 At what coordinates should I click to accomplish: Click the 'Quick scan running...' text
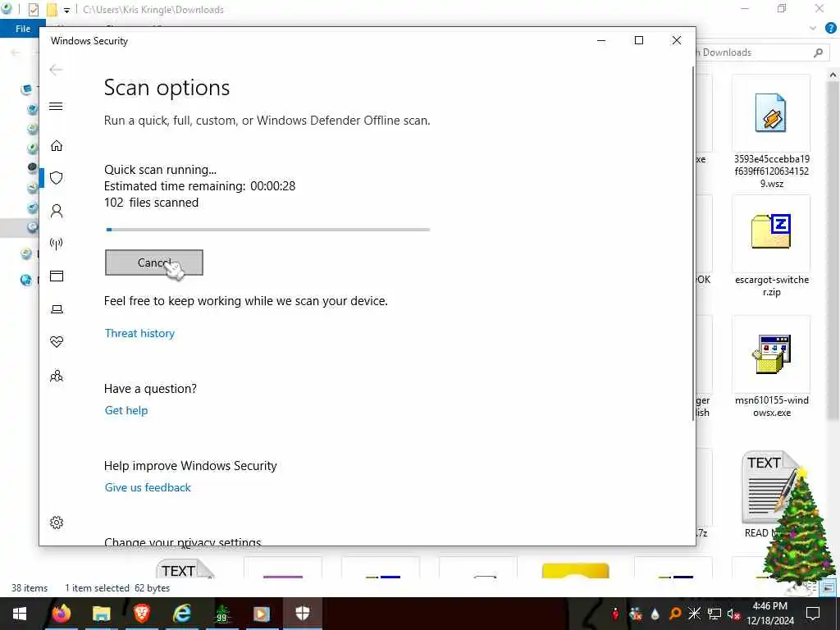pos(160,170)
